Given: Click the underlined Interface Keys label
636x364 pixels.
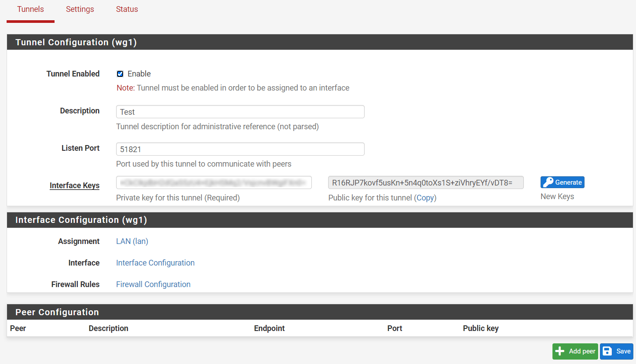Looking at the screenshot, I should (74, 186).
